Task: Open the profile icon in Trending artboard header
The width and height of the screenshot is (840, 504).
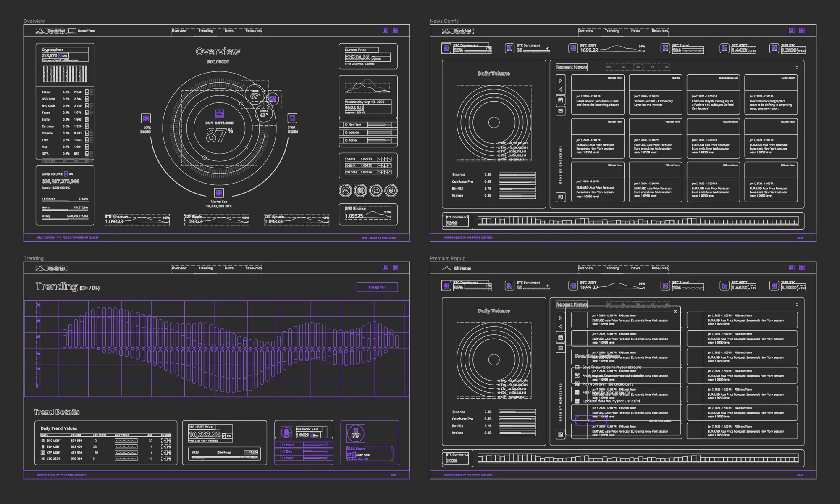Action: pyautogui.click(x=385, y=268)
